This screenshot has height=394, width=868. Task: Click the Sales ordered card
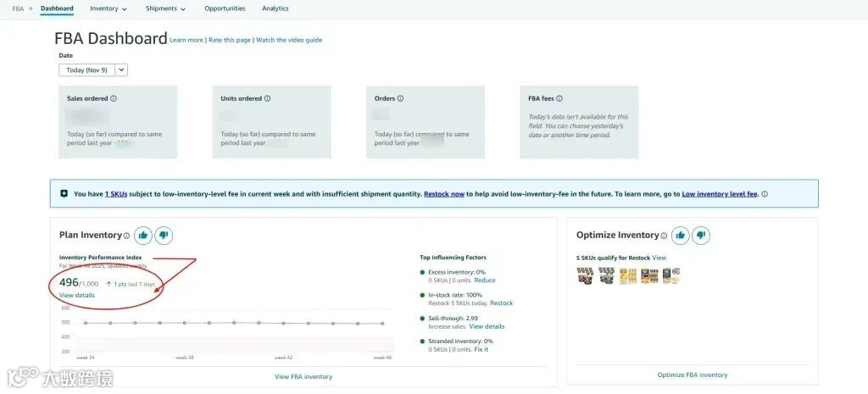118,122
